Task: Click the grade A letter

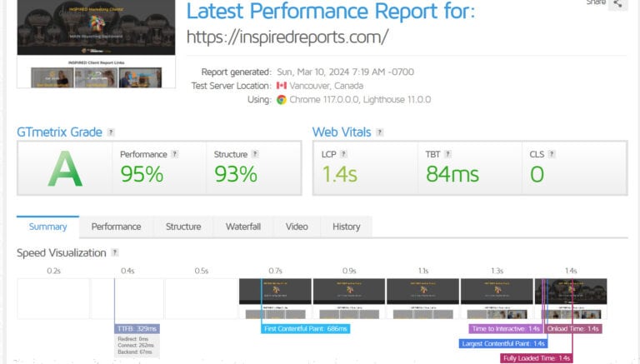Action: [65, 169]
